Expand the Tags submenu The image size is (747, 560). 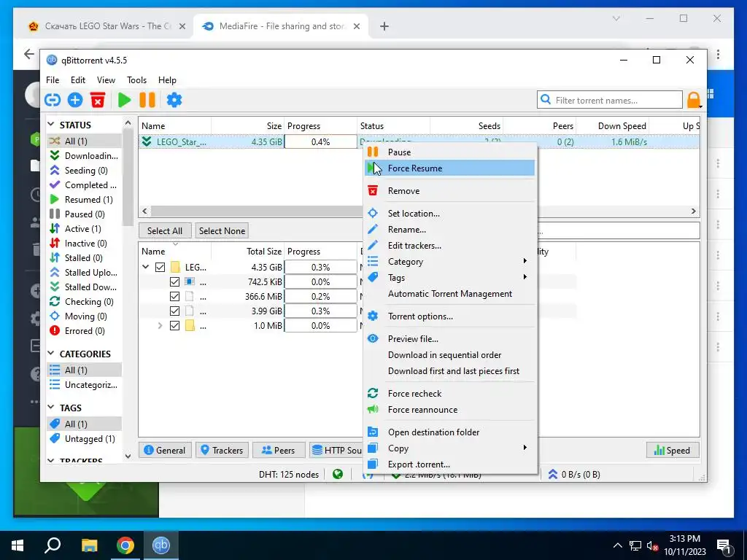tap(449, 278)
